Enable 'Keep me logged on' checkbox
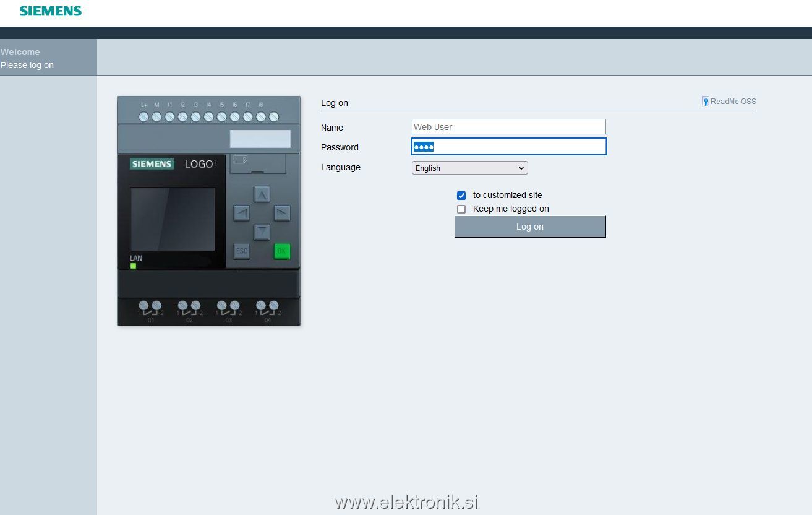This screenshot has height=515, width=812. pyautogui.click(x=461, y=209)
